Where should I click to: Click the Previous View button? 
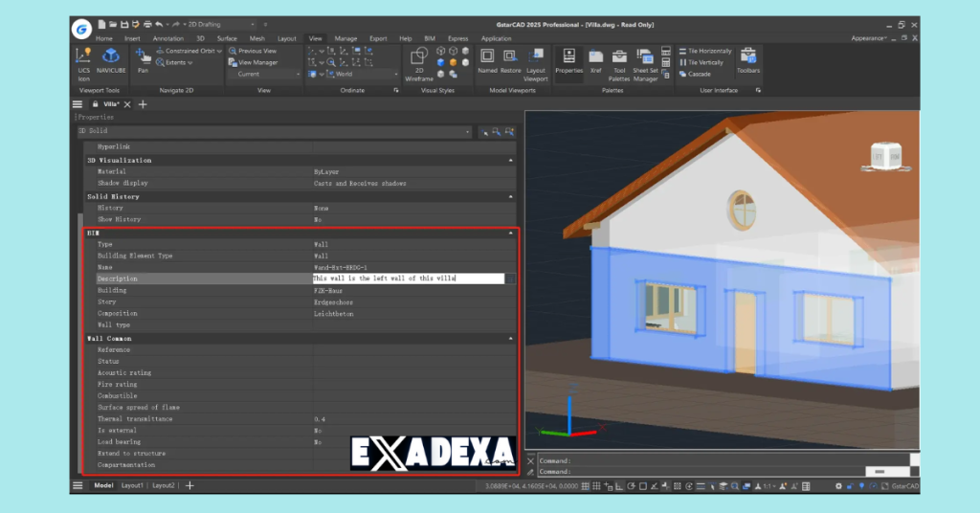[253, 52]
